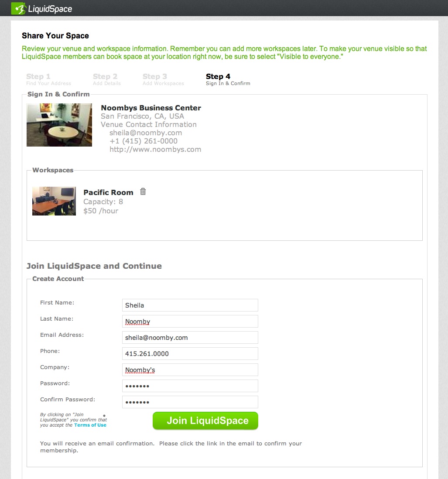Image resolution: width=448 pixels, height=479 pixels.
Task: Click the LiquidSpace wordmark in header
Action: point(50,9)
